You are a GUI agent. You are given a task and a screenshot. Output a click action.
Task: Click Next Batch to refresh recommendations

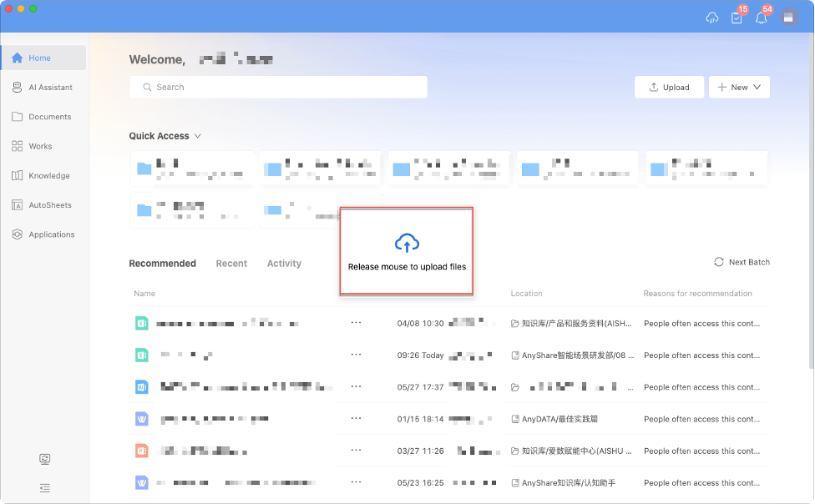(x=742, y=262)
